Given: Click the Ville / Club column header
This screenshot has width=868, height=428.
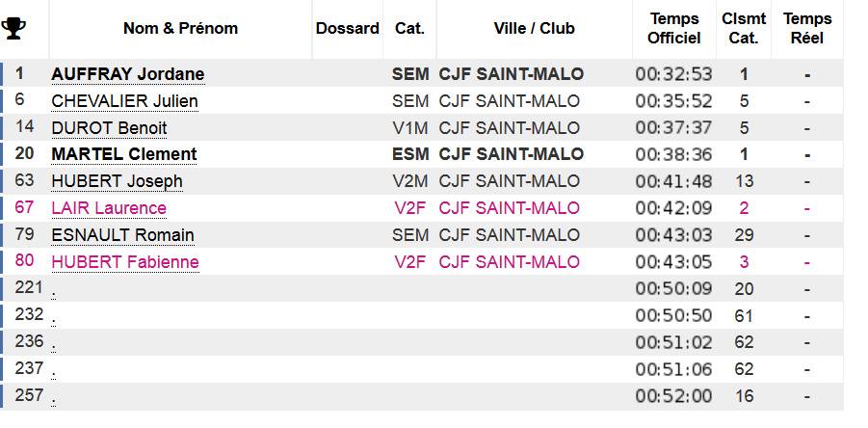Looking at the screenshot, I should click(x=535, y=28).
